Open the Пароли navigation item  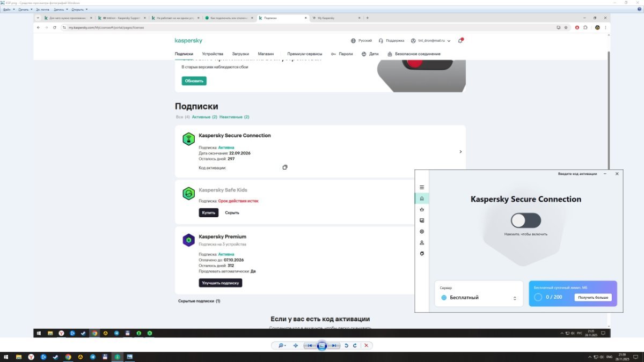click(x=342, y=54)
